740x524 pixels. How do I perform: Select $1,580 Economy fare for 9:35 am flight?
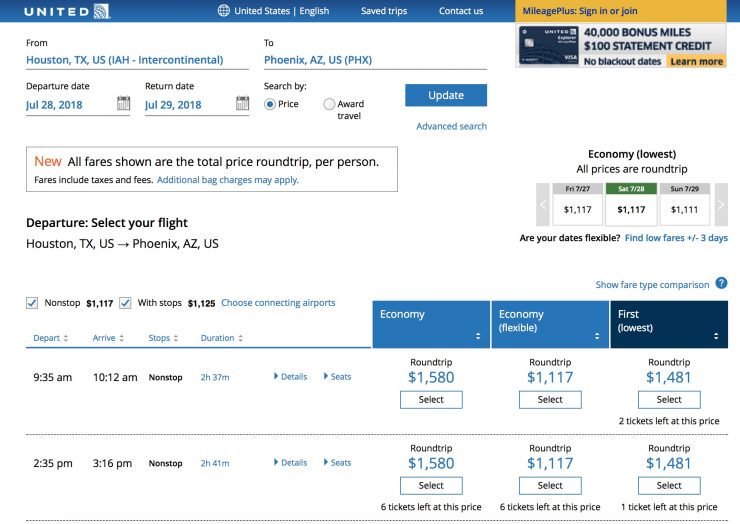tap(431, 399)
